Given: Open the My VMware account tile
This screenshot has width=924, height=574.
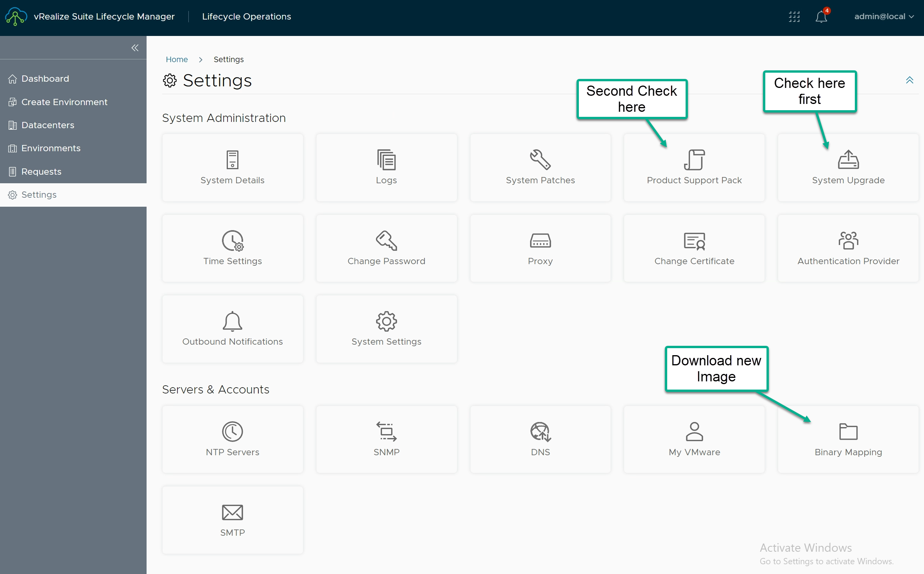Looking at the screenshot, I should 694,440.
